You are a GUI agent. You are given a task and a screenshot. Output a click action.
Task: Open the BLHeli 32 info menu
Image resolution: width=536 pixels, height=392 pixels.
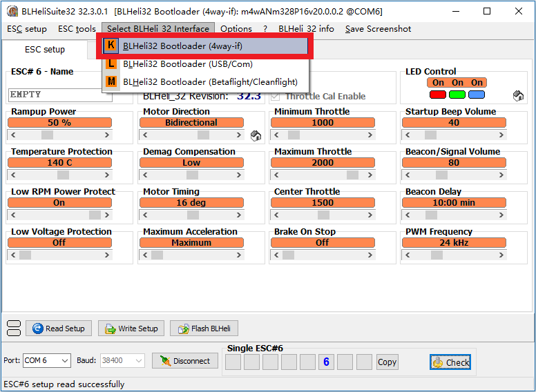coord(306,28)
